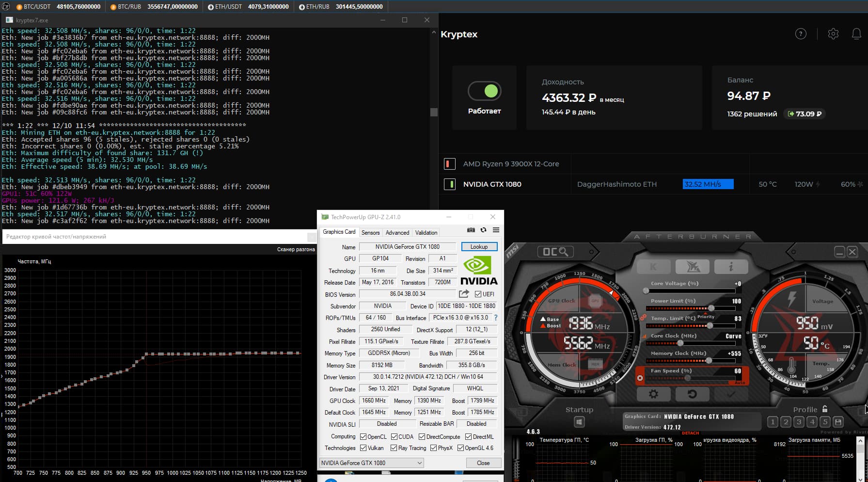868x482 pixels.
Task: Open Kryptex notifications bell icon
Action: click(856, 34)
